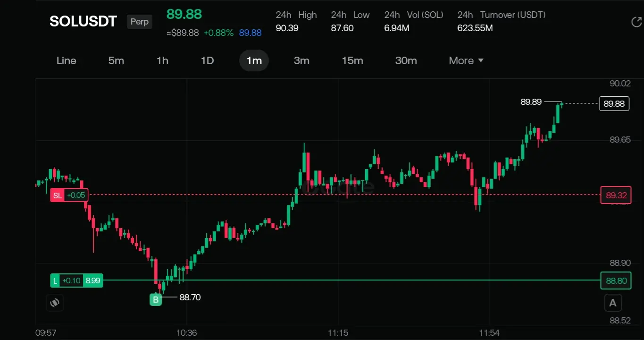Click the 11:15 time axis label
Image resolution: width=644 pixels, height=340 pixels.
pyautogui.click(x=338, y=333)
